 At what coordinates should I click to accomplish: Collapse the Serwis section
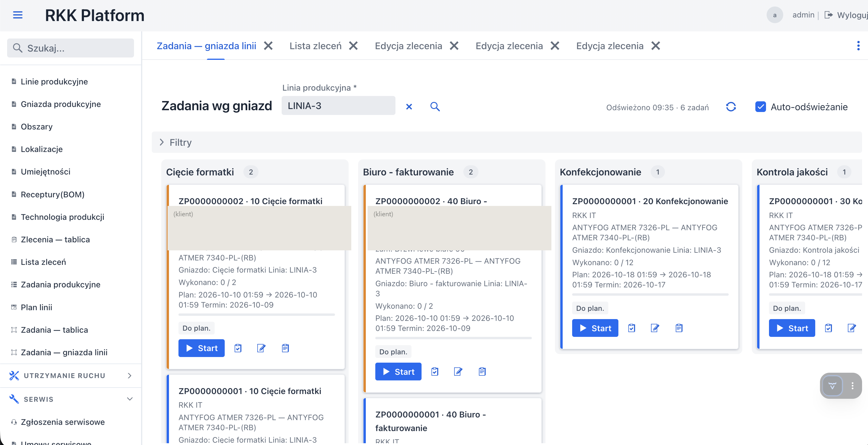pyautogui.click(x=71, y=399)
